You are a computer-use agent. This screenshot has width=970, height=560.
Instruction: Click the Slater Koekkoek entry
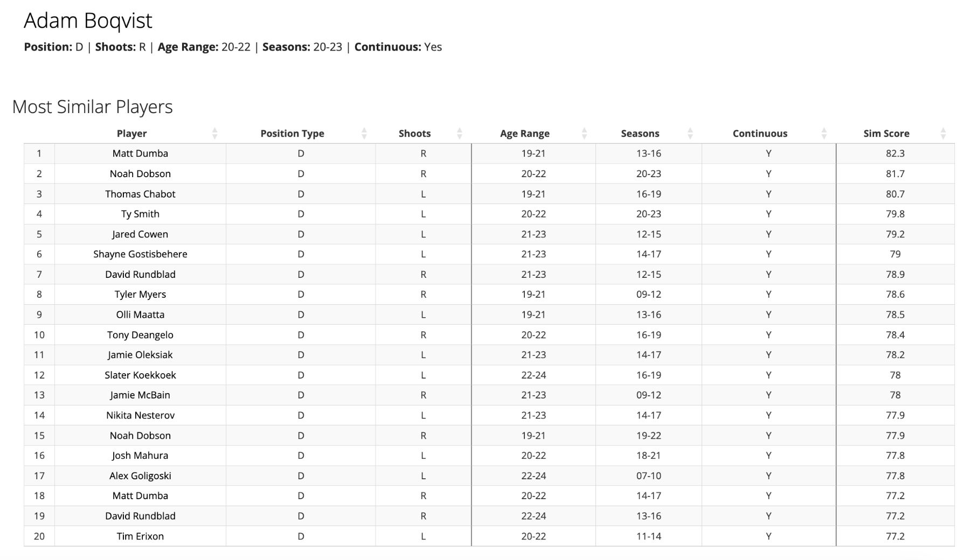coord(140,375)
